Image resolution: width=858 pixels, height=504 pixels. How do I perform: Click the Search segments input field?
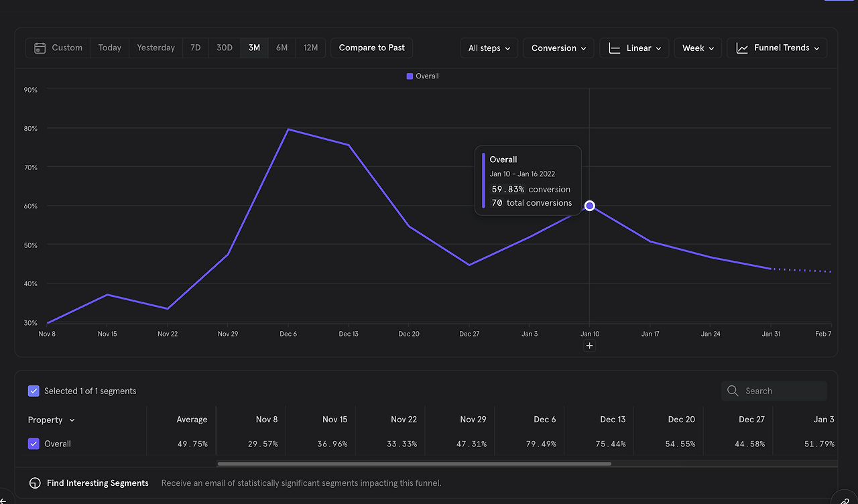774,391
